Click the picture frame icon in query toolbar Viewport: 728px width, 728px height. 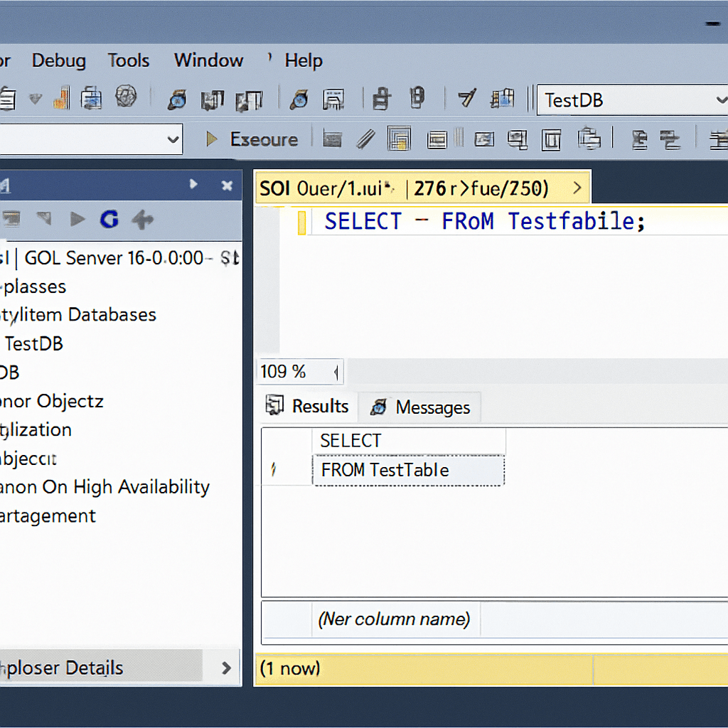click(483, 139)
